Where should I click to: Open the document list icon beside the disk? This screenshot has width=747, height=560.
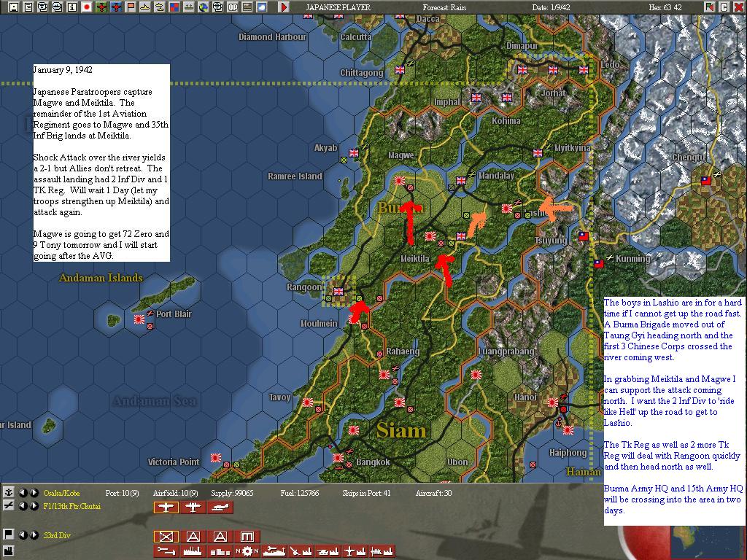[28, 7]
